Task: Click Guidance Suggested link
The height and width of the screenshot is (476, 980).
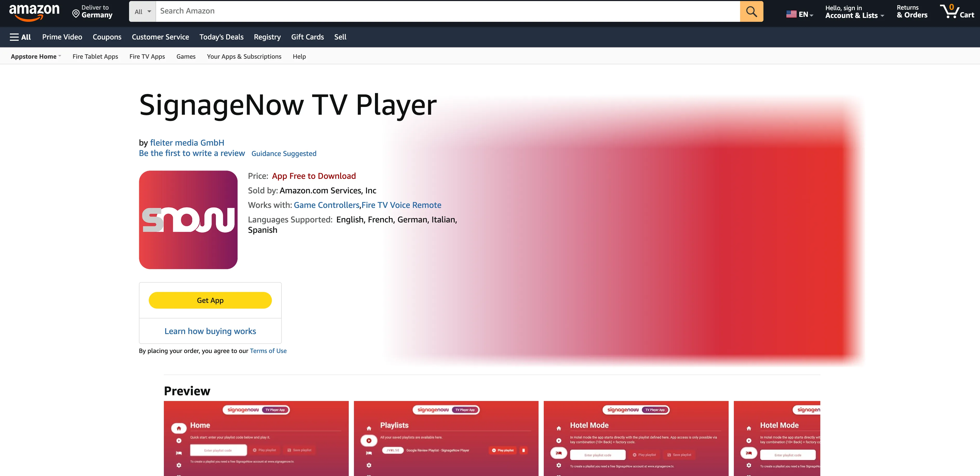Action: 284,154
